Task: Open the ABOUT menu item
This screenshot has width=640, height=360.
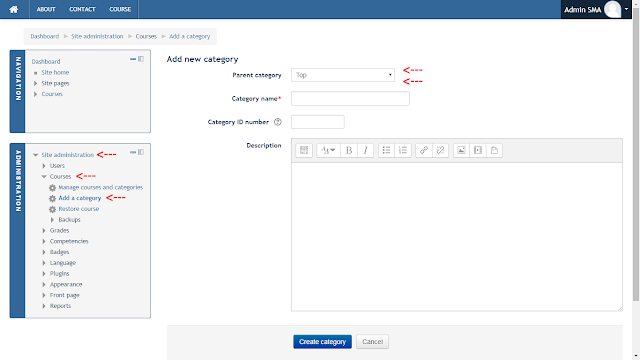Action: [46, 9]
